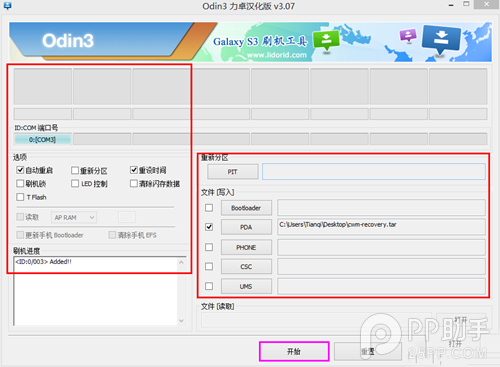The height and width of the screenshot is (367, 500).
Task: Click the purple bubble icon in banner
Action: 408,35
